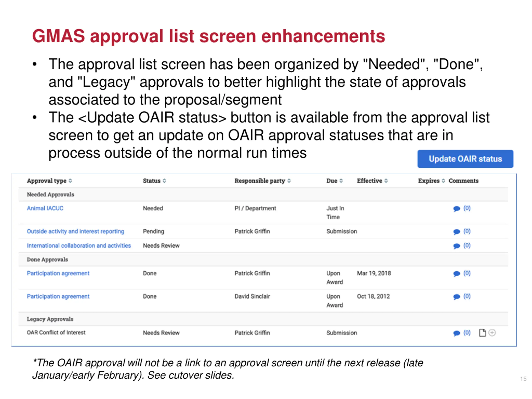Viewport: 532px width, 399px height.
Task: Click the (0) count for International collaboration row
Action: [467, 246]
